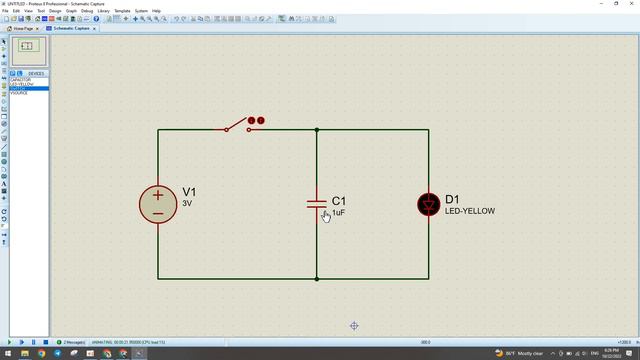This screenshot has height=360, width=640.
Task: Click the Redo toolbar icon
Action: 184,19
